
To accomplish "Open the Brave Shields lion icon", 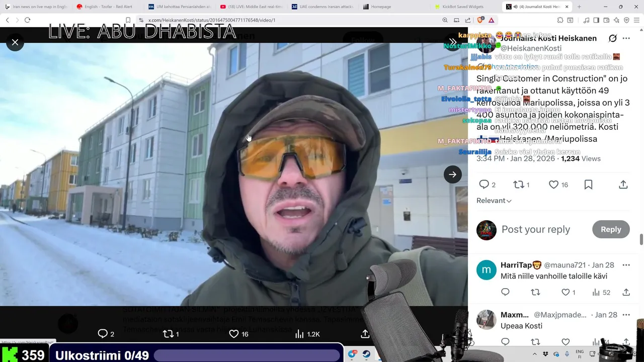I will point(480,20).
